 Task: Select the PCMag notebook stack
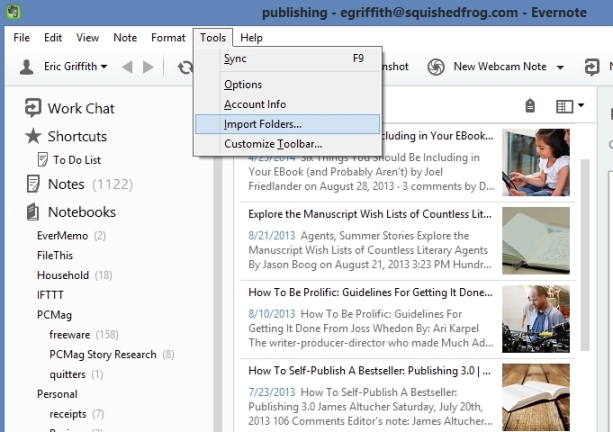point(54,315)
